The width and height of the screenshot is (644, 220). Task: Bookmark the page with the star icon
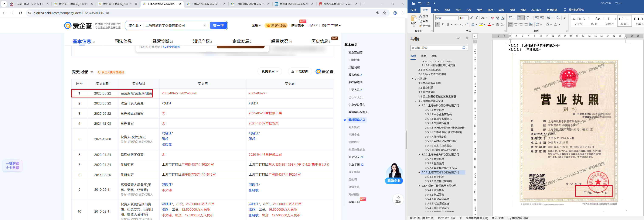385,13
